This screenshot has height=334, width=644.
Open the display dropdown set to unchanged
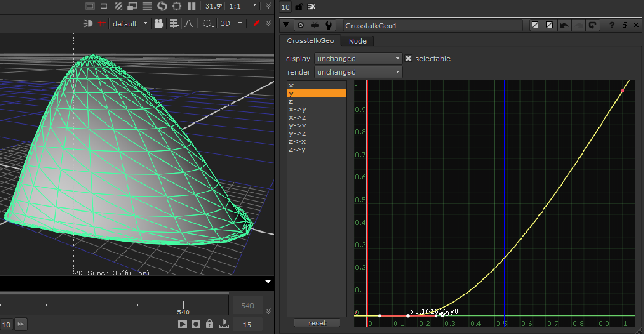tap(359, 58)
